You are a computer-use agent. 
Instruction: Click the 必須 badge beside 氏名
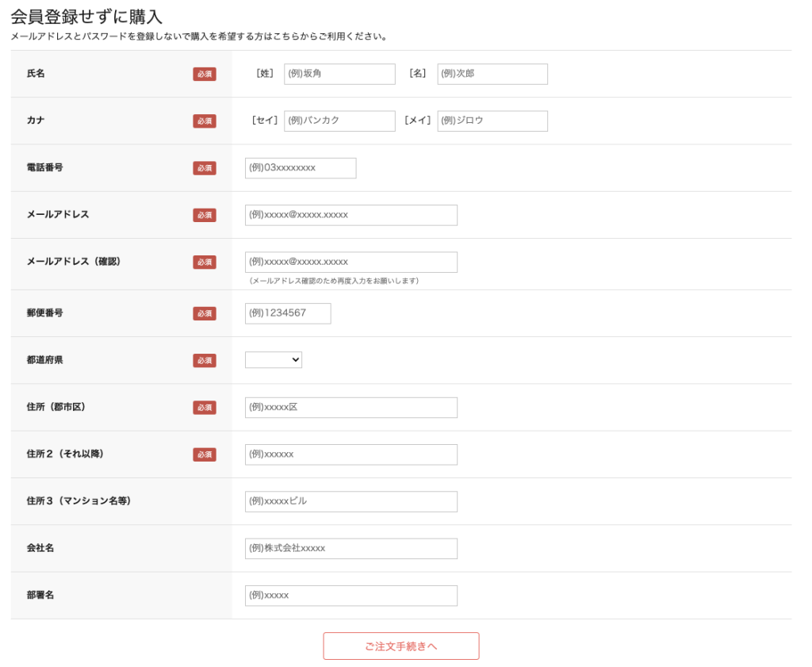coord(205,74)
